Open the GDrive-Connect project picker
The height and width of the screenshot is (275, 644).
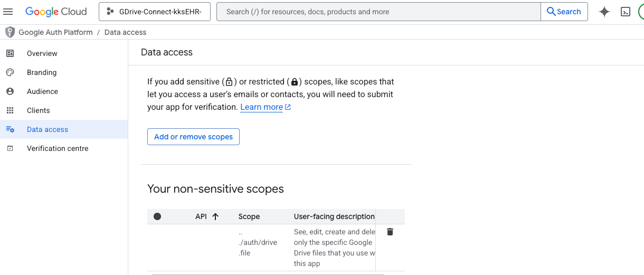(154, 12)
